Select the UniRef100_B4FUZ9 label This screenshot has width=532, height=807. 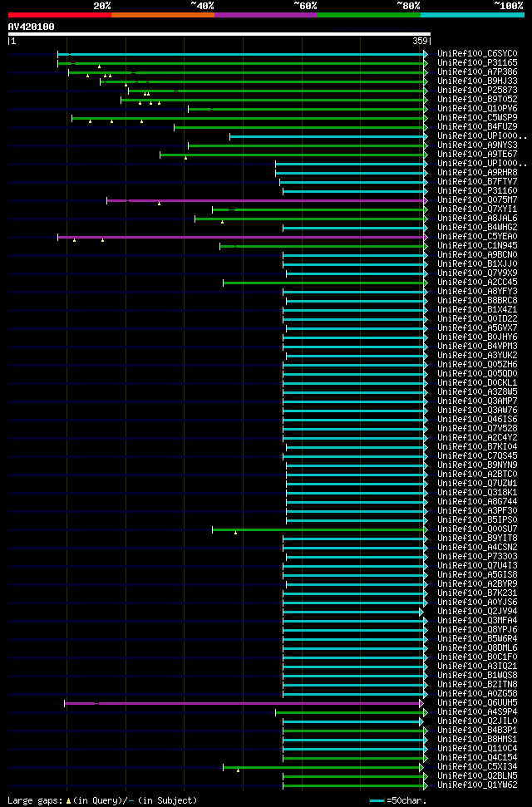click(x=477, y=126)
